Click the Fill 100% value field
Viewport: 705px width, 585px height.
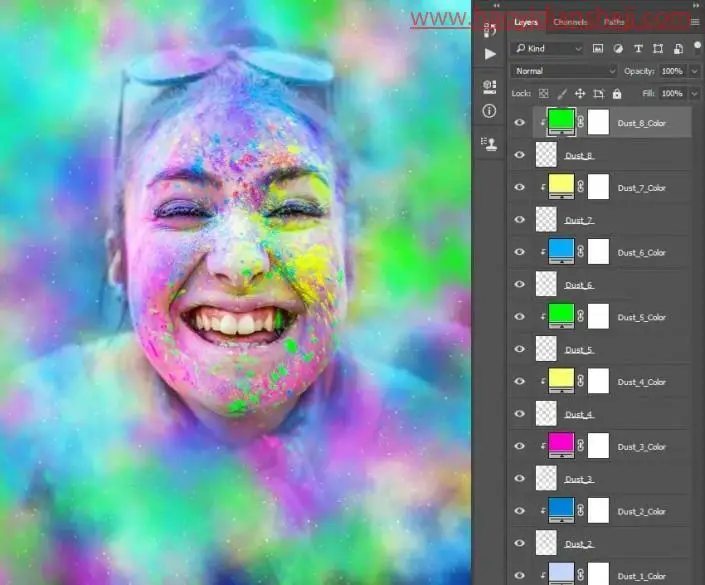point(672,94)
